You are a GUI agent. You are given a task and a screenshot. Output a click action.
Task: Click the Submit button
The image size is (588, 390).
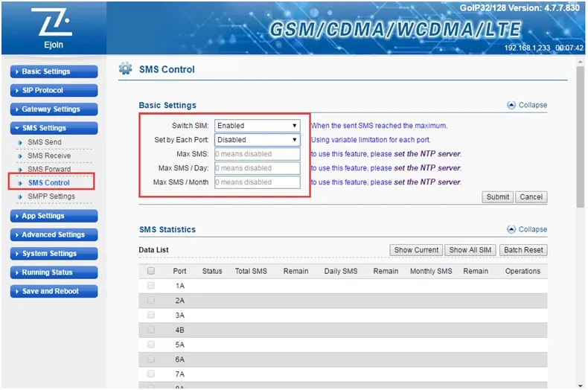(497, 197)
